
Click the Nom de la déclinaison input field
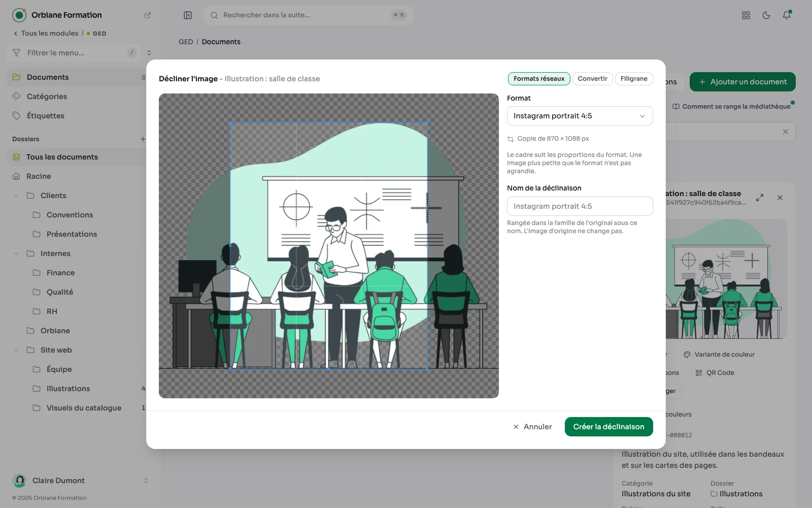[580, 206]
